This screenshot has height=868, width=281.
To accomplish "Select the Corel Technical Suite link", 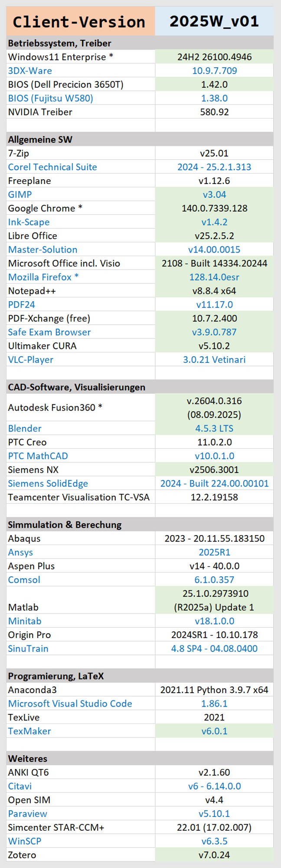I will tap(52, 167).
